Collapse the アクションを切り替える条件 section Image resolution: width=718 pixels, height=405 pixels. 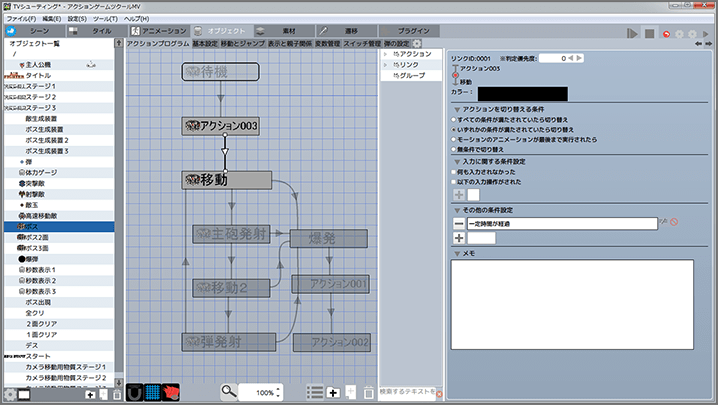click(456, 107)
